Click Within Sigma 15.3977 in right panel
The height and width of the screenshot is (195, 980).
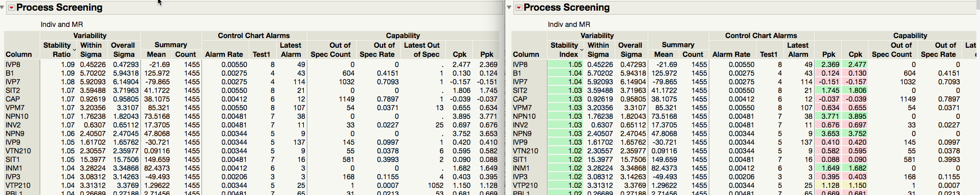(599, 159)
